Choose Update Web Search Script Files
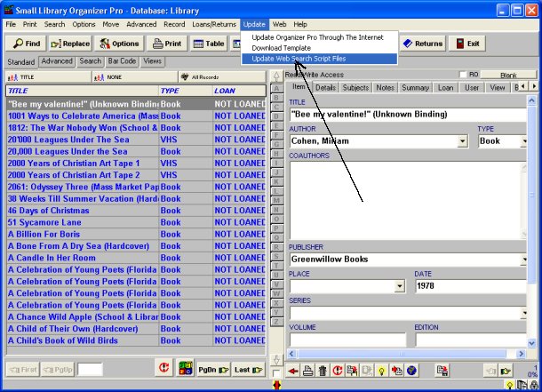 (319, 59)
